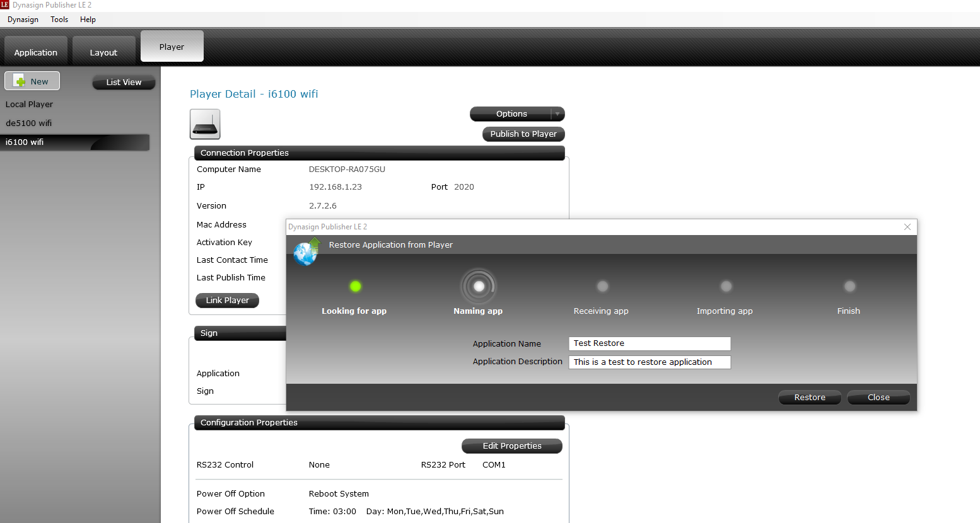Switch to List View

[124, 82]
